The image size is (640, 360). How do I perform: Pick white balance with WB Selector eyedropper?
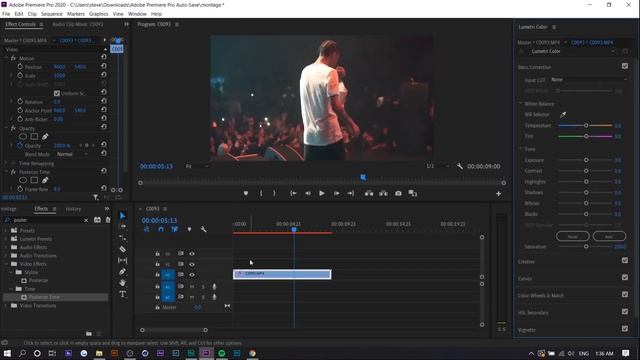(x=563, y=115)
